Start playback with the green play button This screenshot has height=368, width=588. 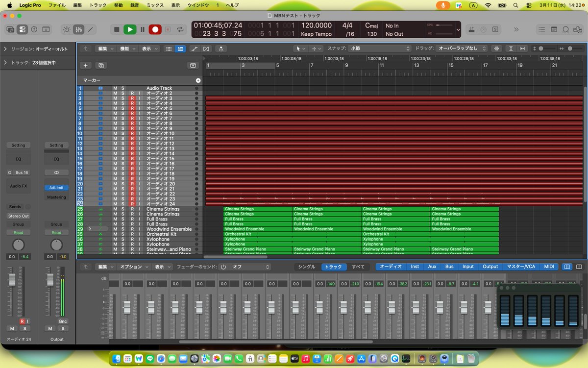130,29
